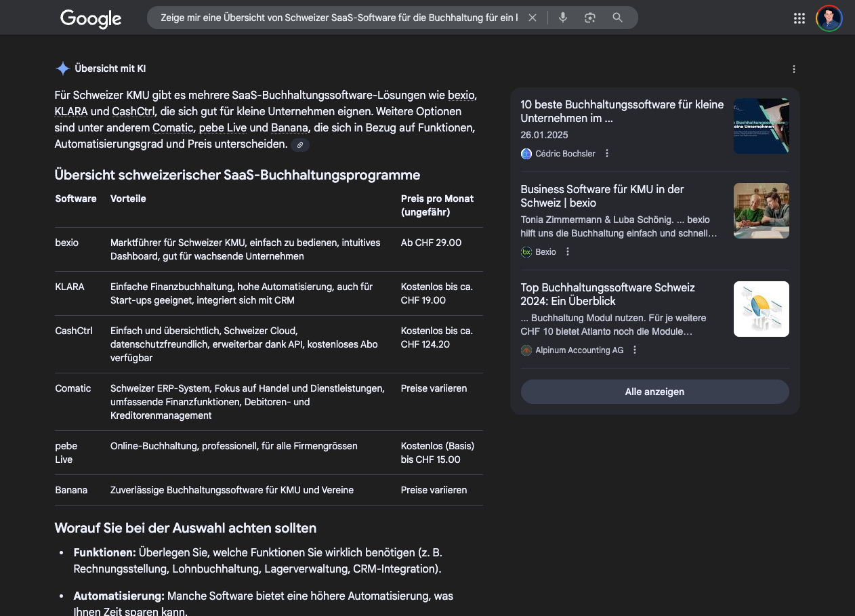This screenshot has width=855, height=616.
Task: Click the source link chip after the intro paragraph
Action: pyautogui.click(x=300, y=145)
